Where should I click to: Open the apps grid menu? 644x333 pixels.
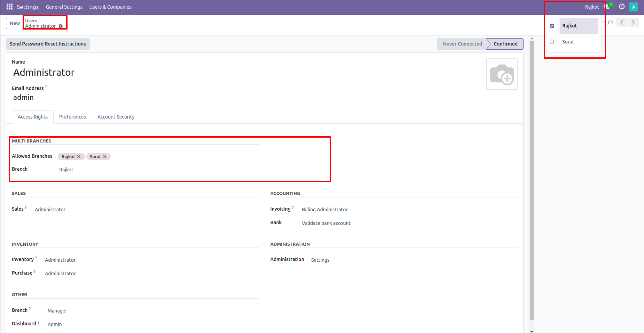click(9, 7)
